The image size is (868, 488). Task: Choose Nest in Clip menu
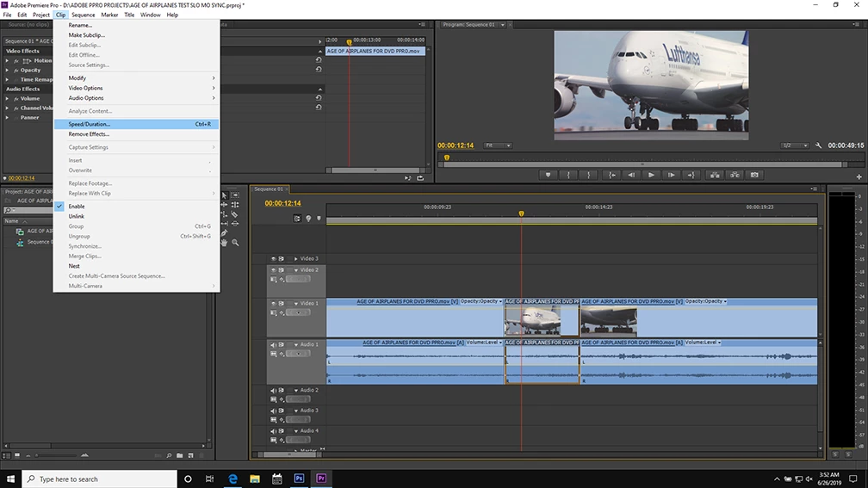136,266
